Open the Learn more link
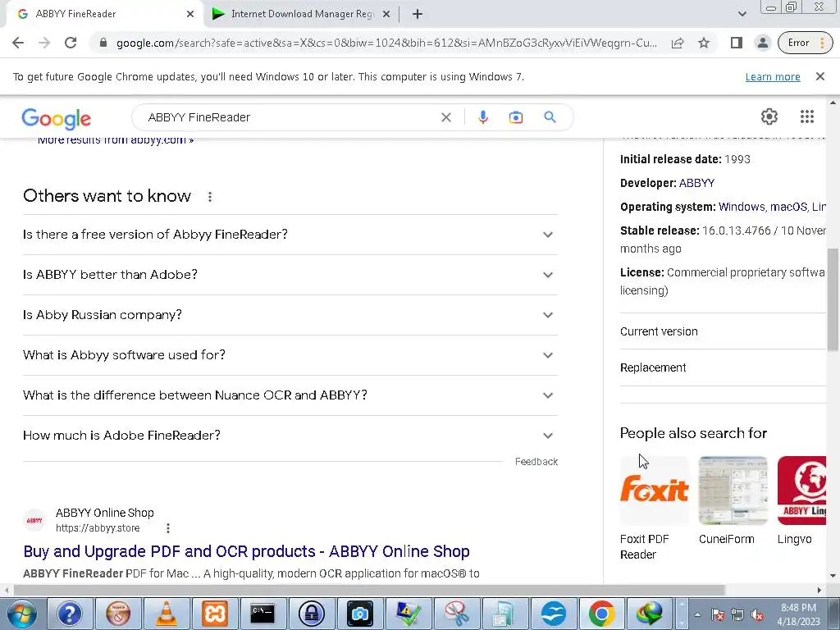The width and height of the screenshot is (840, 630). pos(773,76)
